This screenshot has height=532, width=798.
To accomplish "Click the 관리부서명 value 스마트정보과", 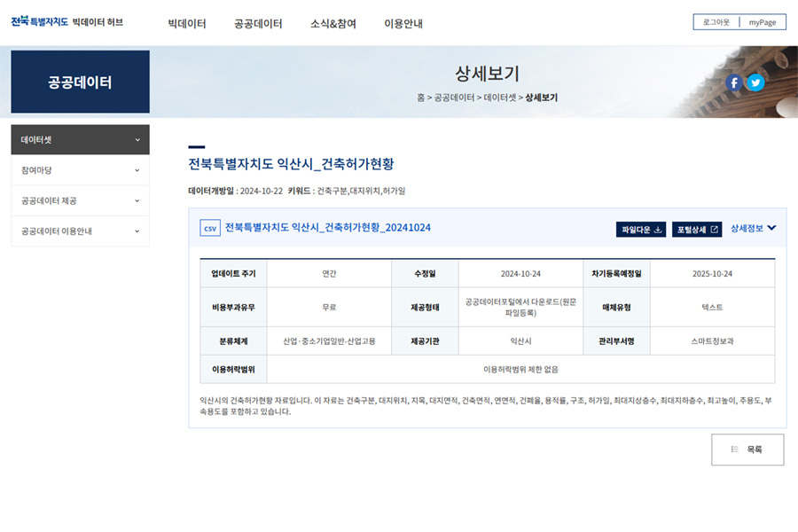I will (713, 341).
